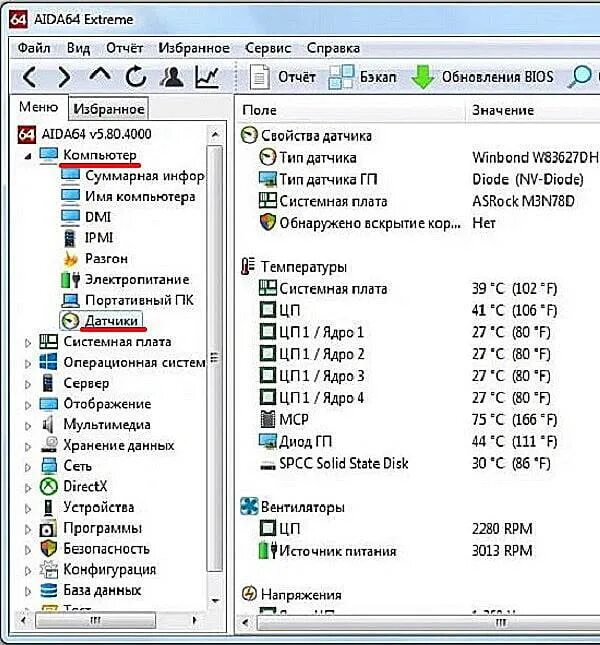The image size is (600, 645).
Task: Expand the Сервер tree node
Action: 28,384
